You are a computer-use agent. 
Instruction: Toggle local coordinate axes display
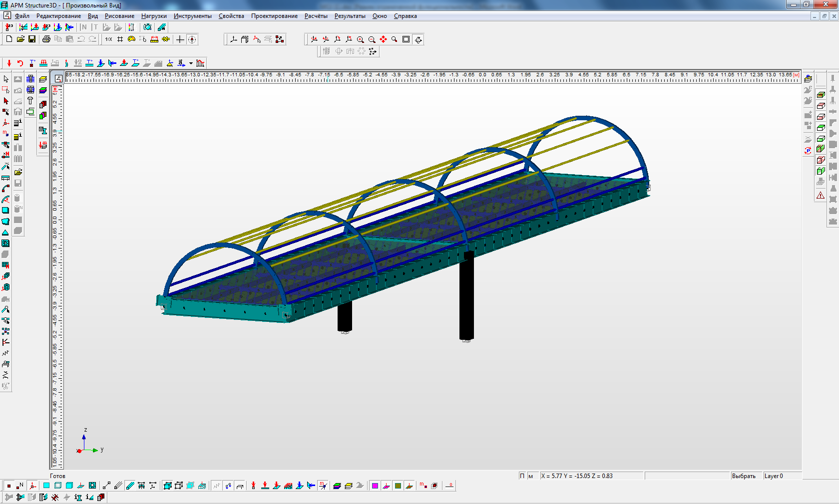(x=32, y=486)
